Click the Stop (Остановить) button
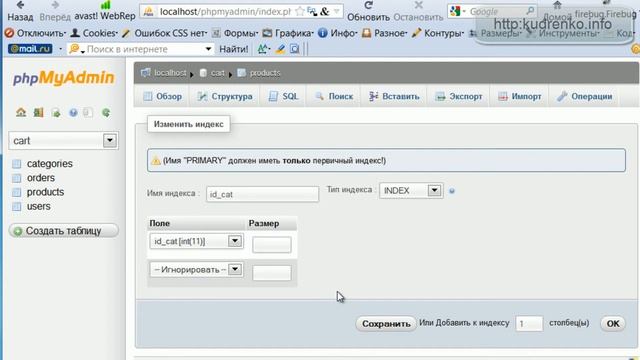The image size is (640, 360). coord(418,11)
